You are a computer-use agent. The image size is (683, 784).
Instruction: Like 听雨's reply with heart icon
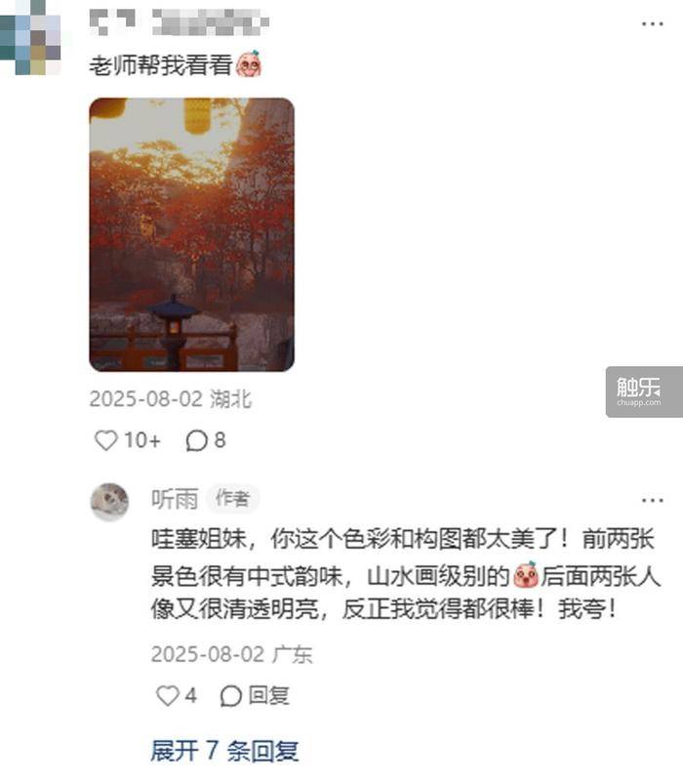tap(168, 695)
